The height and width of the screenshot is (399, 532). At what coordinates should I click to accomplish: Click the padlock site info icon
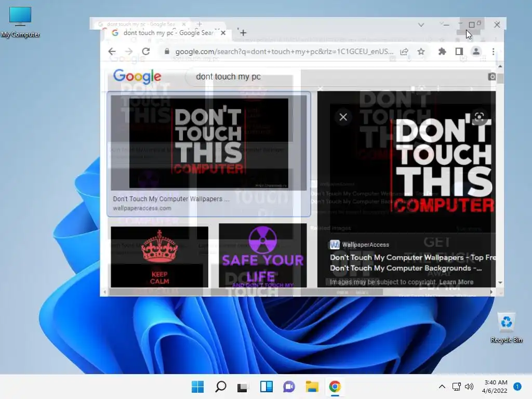(167, 51)
